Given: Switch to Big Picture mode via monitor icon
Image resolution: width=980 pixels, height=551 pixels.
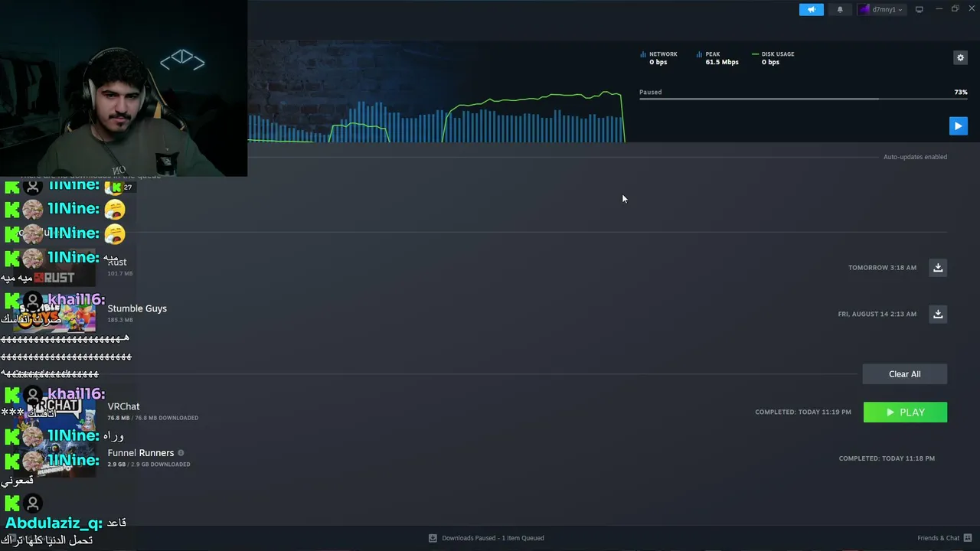Looking at the screenshot, I should click(920, 9).
